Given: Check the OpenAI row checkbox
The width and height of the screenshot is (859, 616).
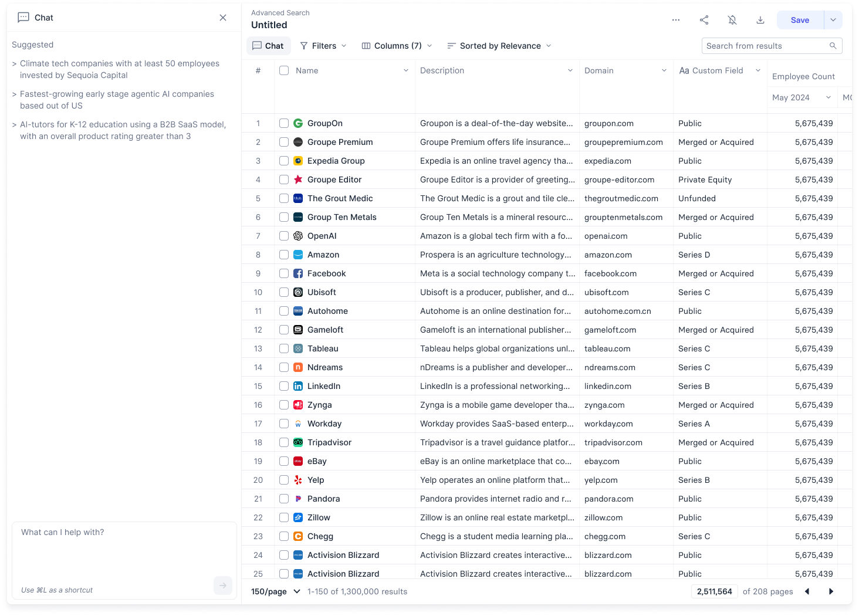Looking at the screenshot, I should pyautogui.click(x=284, y=236).
